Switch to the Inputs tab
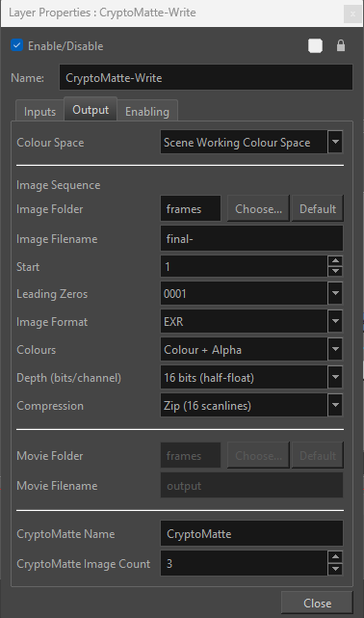The width and height of the screenshot is (364, 618). tap(39, 112)
